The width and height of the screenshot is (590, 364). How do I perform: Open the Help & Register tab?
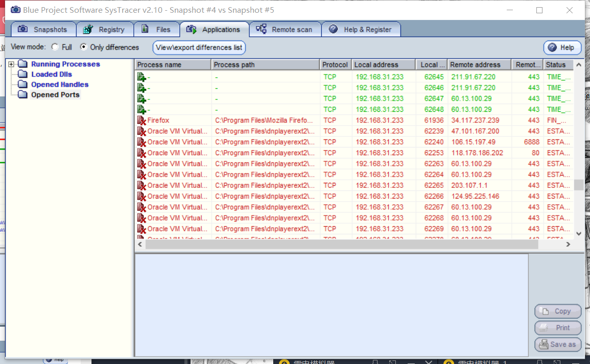coord(361,29)
